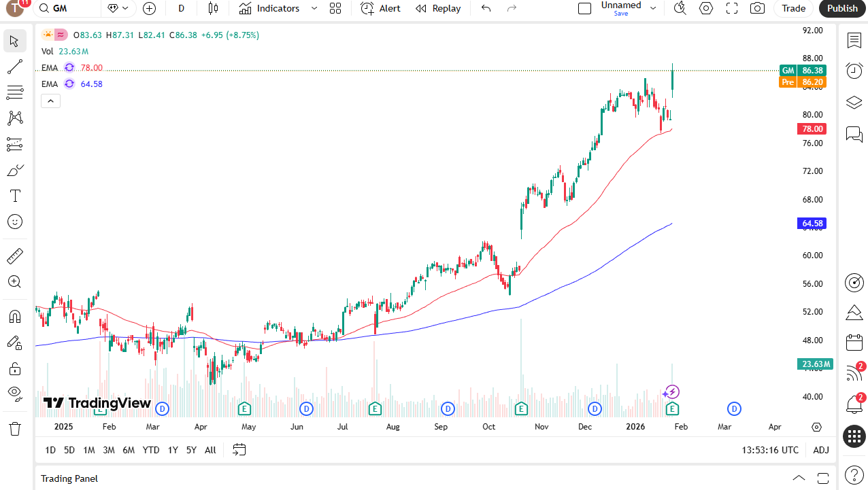Toggle stay in drawing mode
This screenshot has height=490, width=868.
(15, 343)
